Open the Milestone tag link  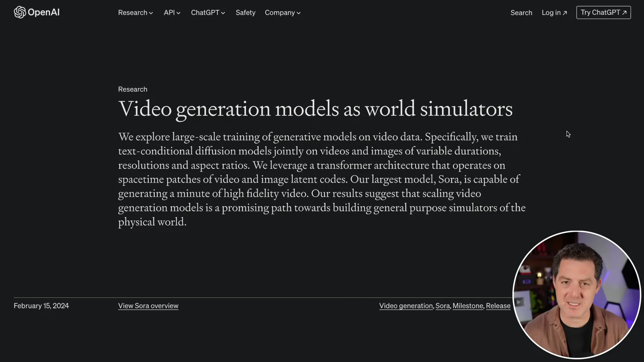click(x=468, y=306)
